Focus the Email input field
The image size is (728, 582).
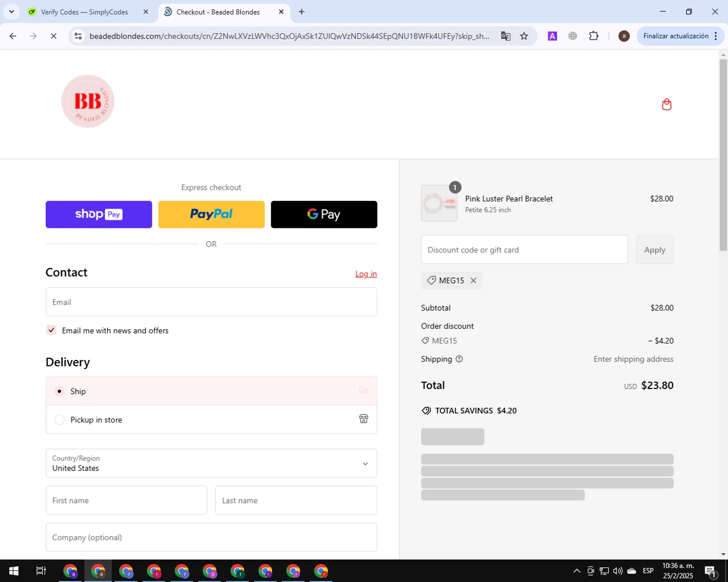pos(211,302)
